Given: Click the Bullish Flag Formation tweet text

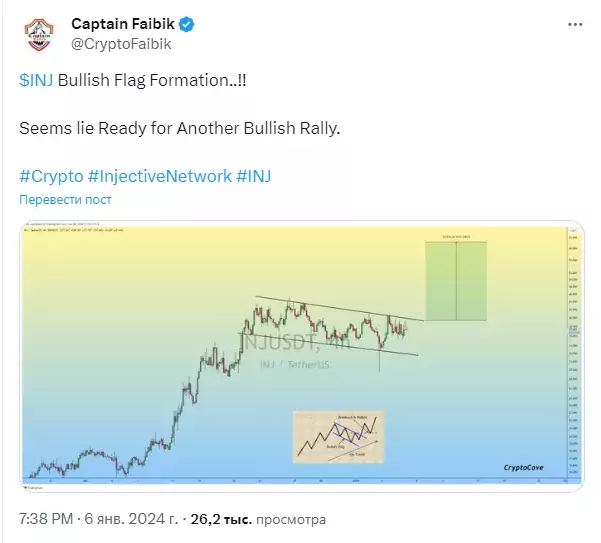Looking at the screenshot, I should click(152, 80).
